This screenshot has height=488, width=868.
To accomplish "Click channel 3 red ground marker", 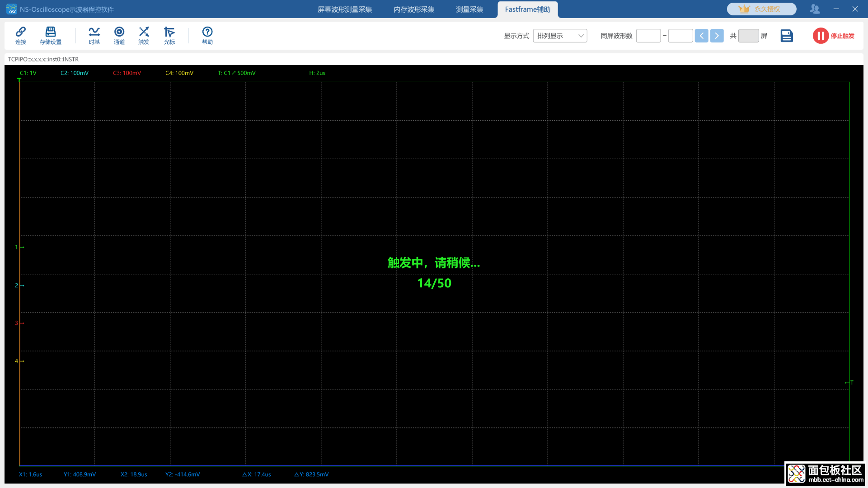I will (x=19, y=323).
